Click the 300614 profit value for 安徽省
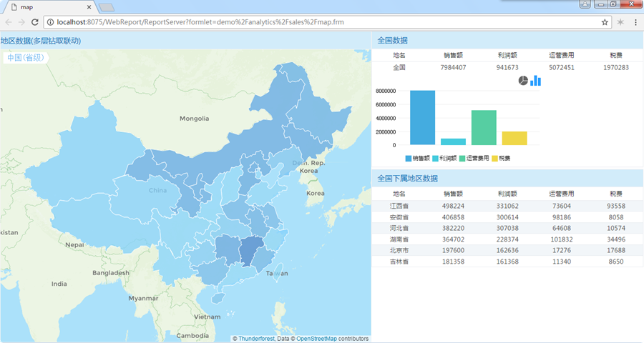Viewport: 644px width, 343px height. pyautogui.click(x=507, y=217)
